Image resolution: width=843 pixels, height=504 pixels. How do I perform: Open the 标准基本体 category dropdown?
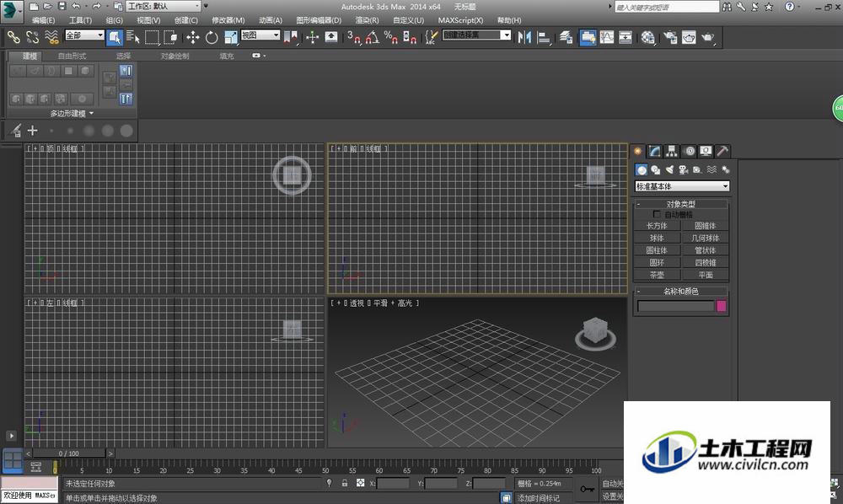[682, 186]
